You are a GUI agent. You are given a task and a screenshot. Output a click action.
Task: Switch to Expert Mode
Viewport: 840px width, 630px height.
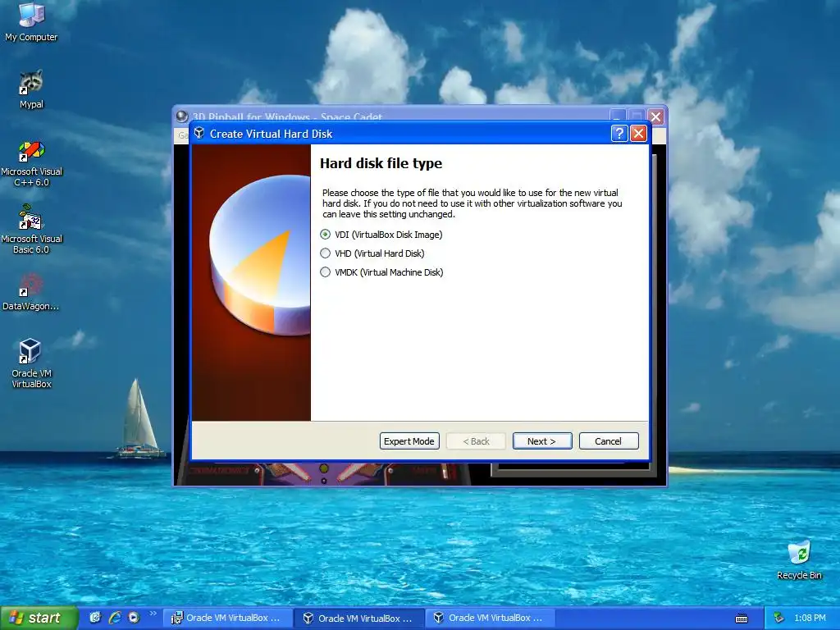coord(409,441)
